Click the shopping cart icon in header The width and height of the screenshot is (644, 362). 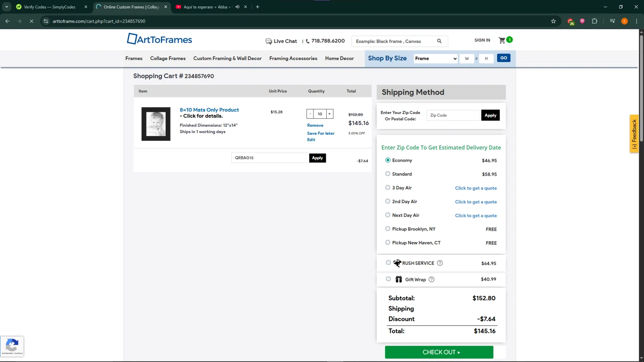pos(502,40)
